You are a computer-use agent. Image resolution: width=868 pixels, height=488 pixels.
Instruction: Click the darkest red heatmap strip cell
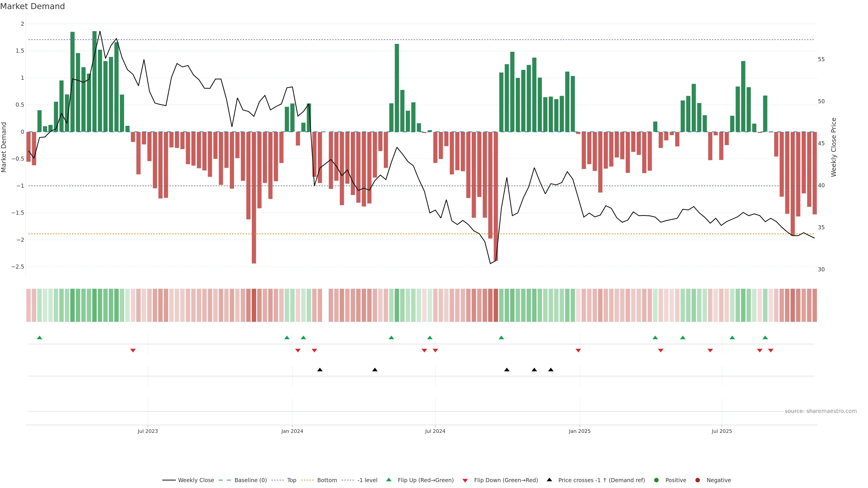pyautogui.click(x=254, y=305)
